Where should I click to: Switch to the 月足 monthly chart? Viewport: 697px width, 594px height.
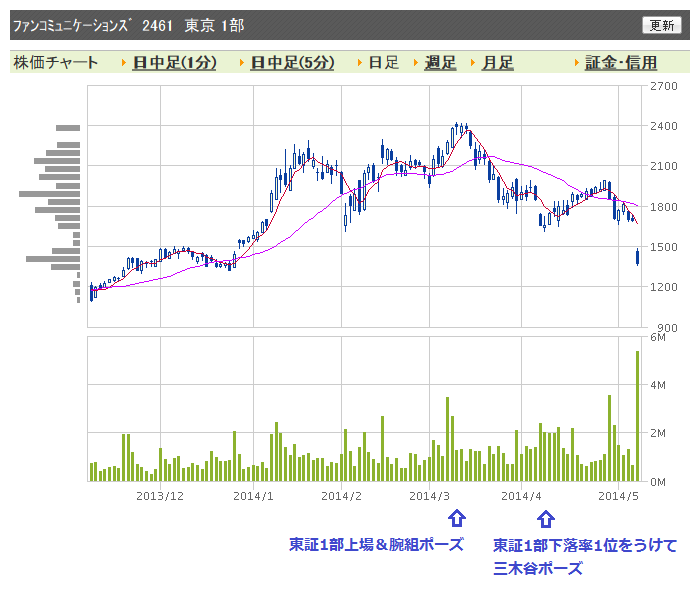(x=498, y=63)
